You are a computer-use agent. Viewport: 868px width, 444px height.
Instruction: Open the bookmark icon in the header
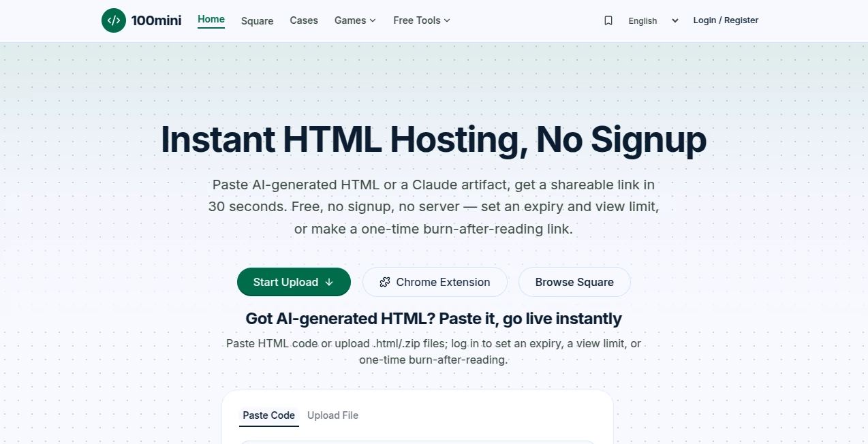point(608,20)
